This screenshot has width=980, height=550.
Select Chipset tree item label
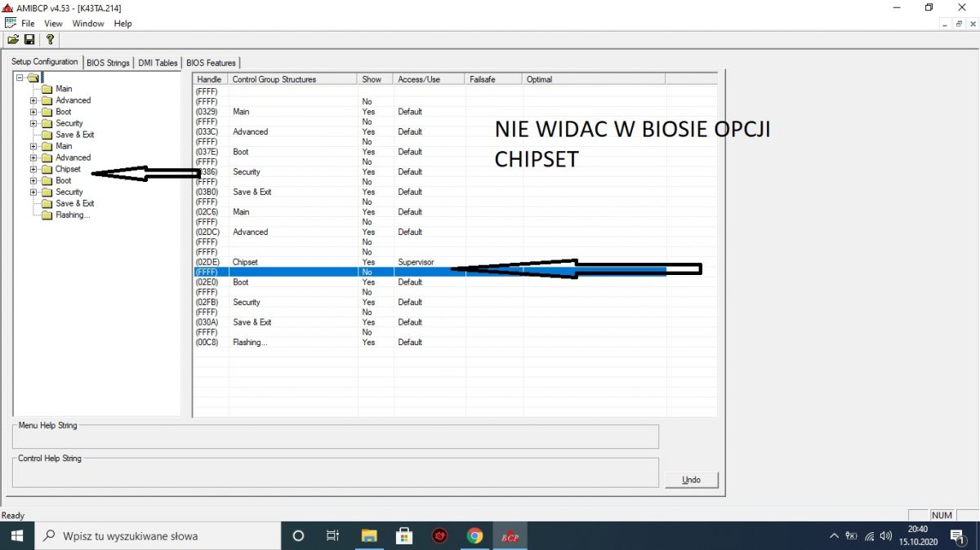pos(68,169)
